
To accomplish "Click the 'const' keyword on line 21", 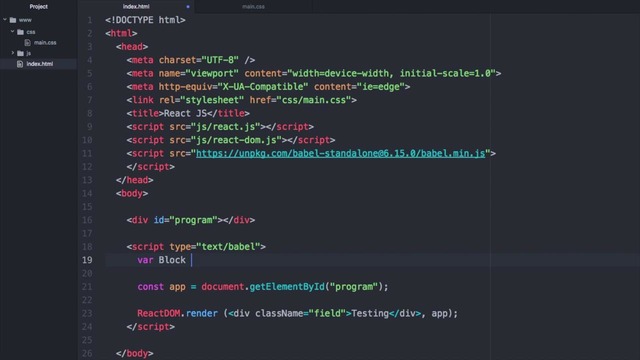I will pos(151,287).
